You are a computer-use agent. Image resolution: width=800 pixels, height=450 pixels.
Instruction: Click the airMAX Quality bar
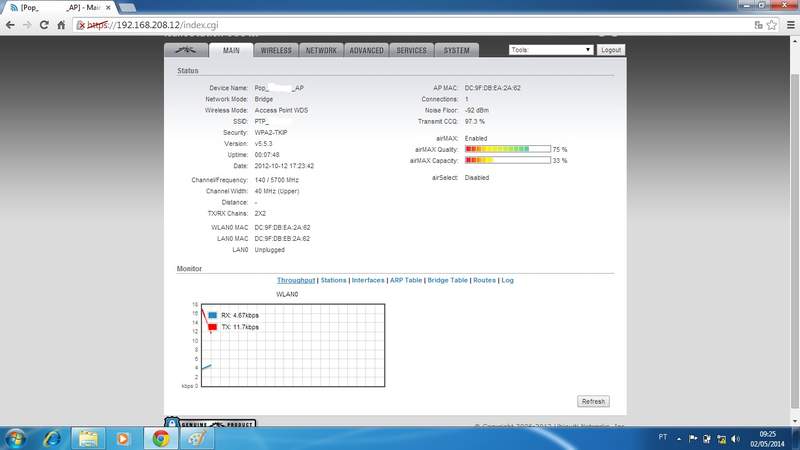tap(508, 149)
